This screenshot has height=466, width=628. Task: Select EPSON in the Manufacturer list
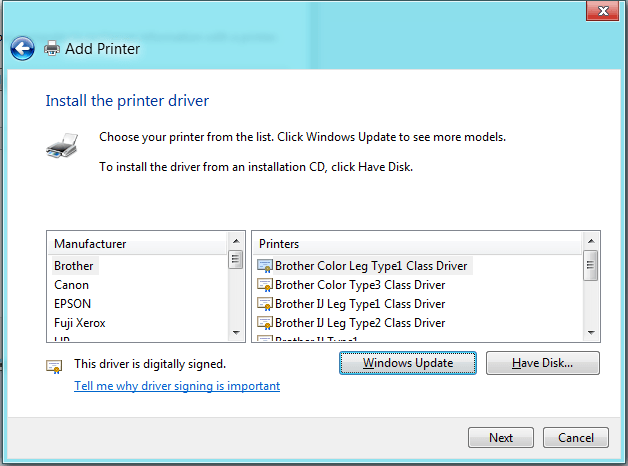coord(72,304)
